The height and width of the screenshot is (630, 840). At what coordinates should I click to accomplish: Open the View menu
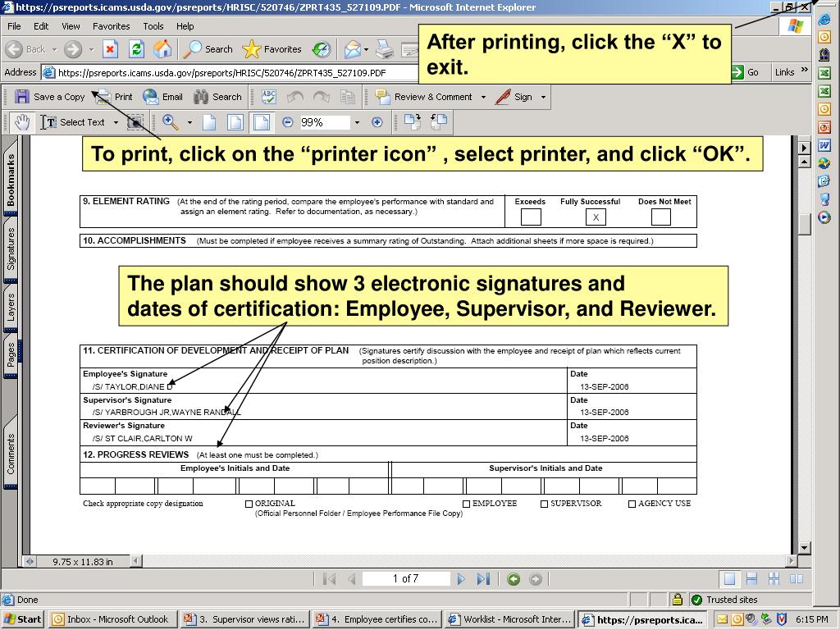point(71,26)
